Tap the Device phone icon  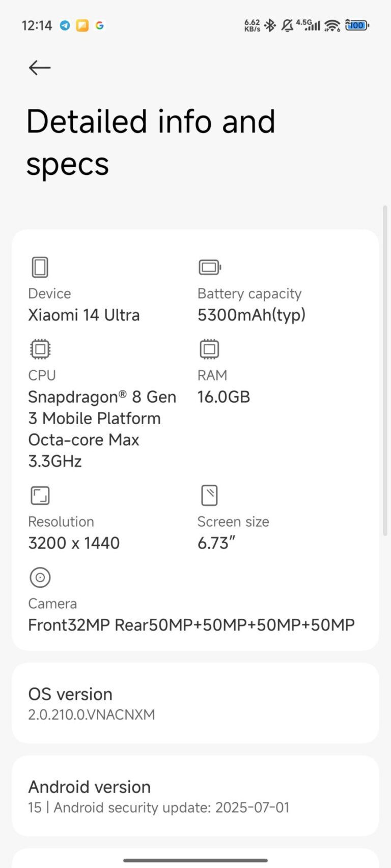coord(40,267)
